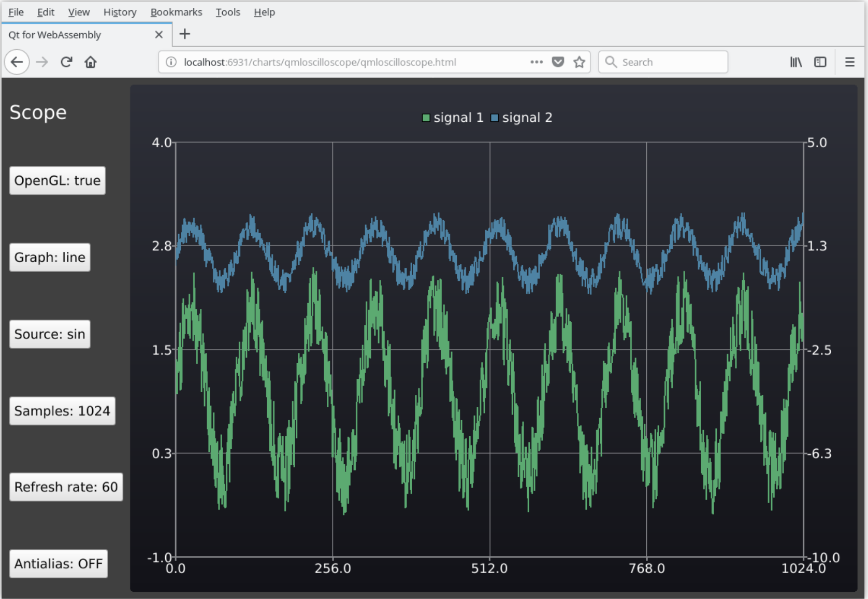This screenshot has width=868, height=599.
Task: Click the home icon
Action: (x=91, y=62)
